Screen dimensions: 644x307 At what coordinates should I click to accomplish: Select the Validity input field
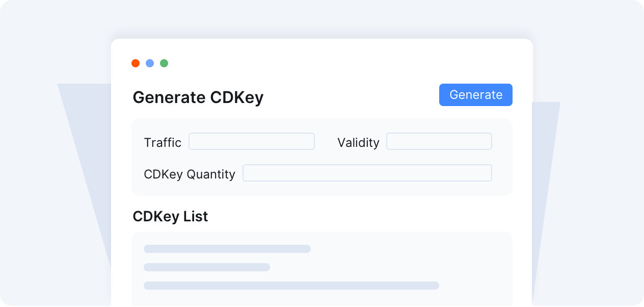pos(439,141)
